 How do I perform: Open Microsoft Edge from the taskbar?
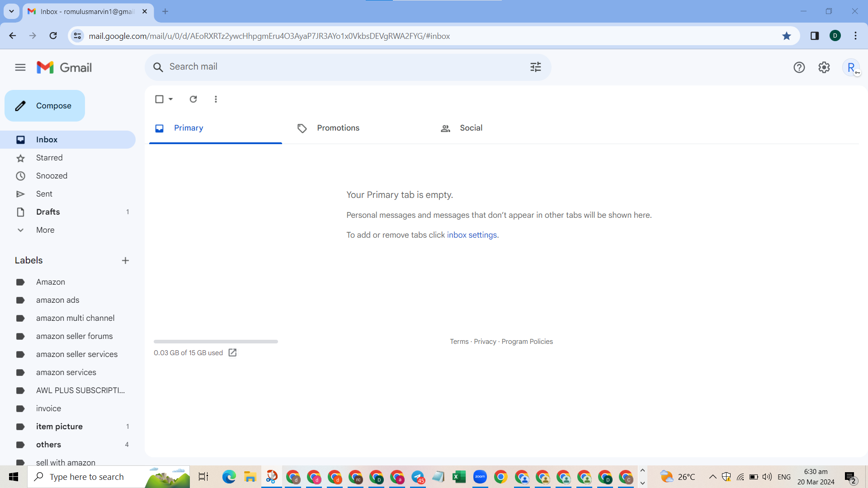pos(229,477)
